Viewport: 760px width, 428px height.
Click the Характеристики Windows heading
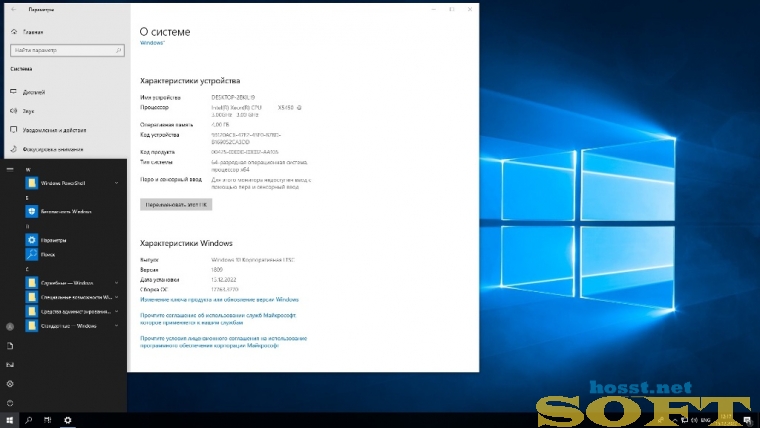[x=186, y=243]
